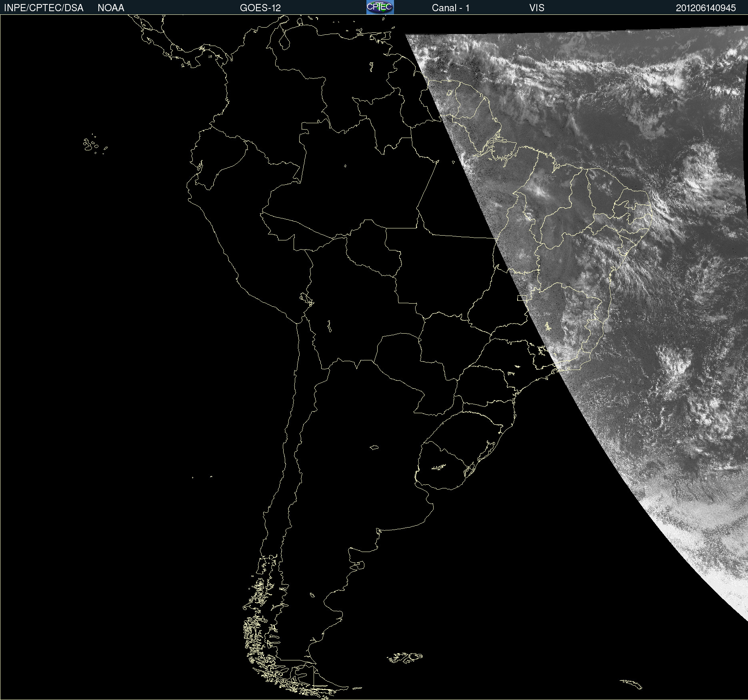Click the 'Canal - 1' channel label
This screenshot has width=748, height=700.
click(x=451, y=8)
